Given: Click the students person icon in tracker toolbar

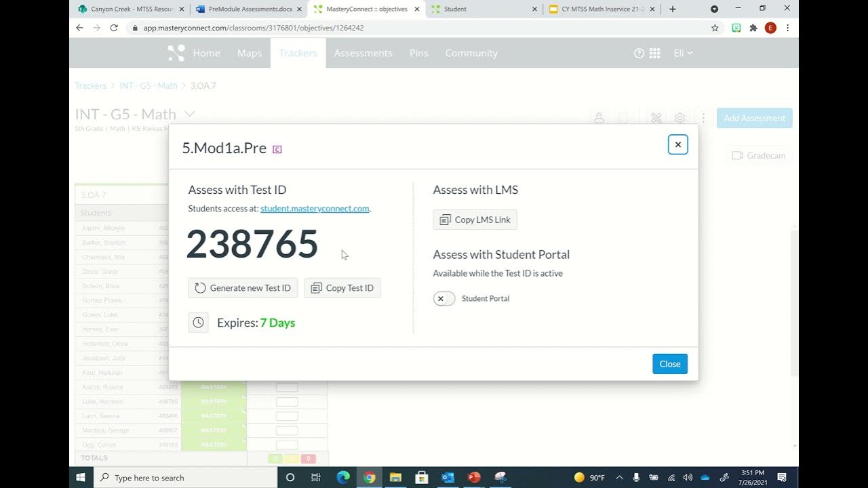Looking at the screenshot, I should point(599,118).
